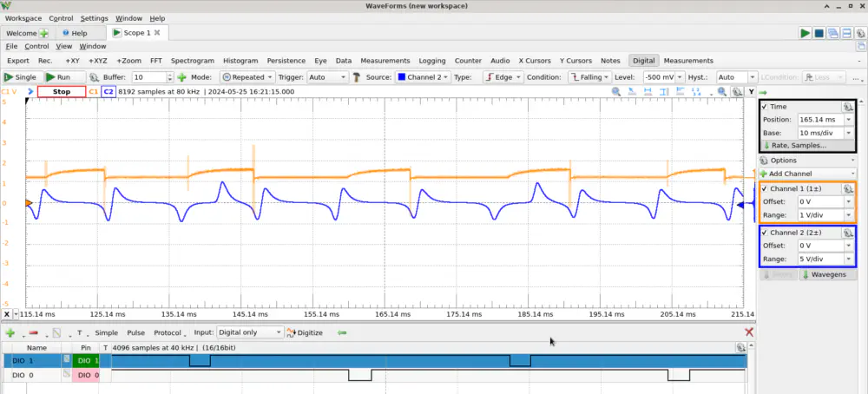
Task: Open the Type Edge dropdown
Action: [x=503, y=77]
